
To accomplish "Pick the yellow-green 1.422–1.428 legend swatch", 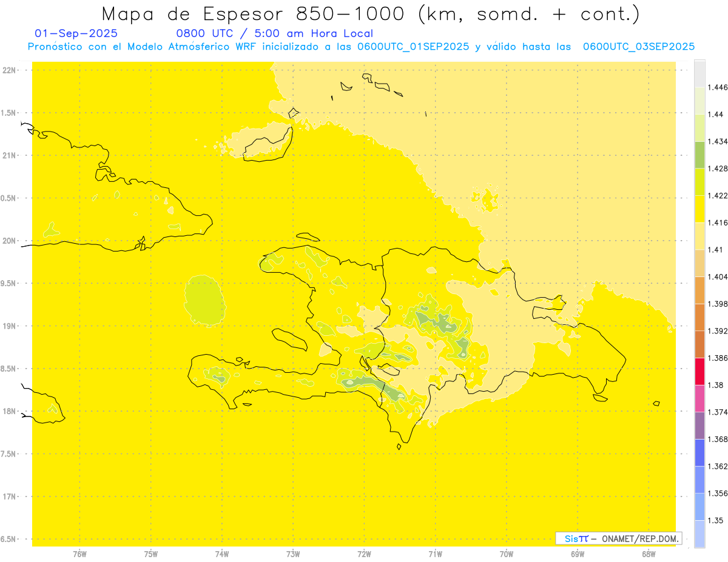I will click(x=699, y=182).
